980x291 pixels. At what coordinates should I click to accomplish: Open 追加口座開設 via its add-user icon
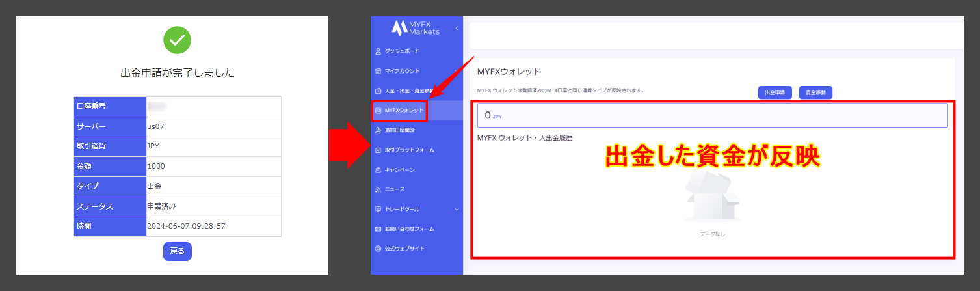378,130
